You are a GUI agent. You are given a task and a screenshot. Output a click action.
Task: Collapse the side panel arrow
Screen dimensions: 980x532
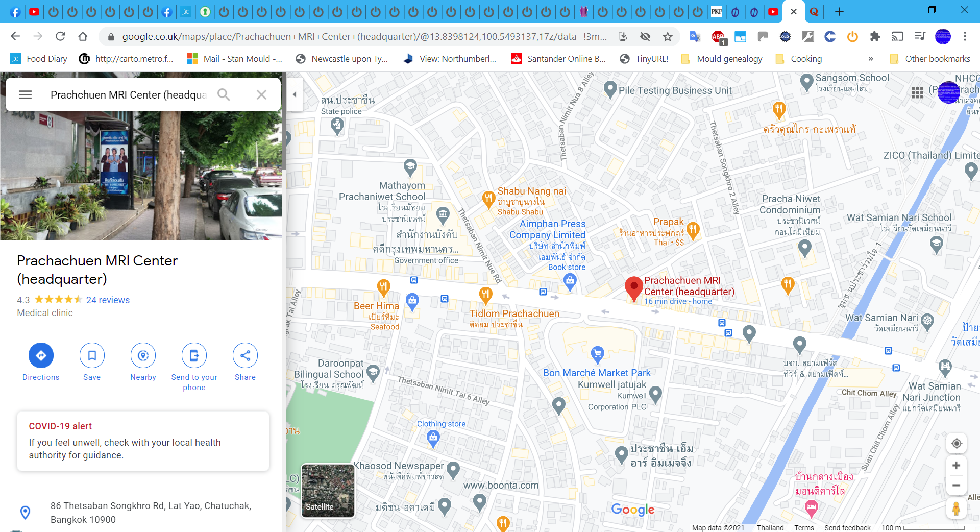pyautogui.click(x=295, y=94)
